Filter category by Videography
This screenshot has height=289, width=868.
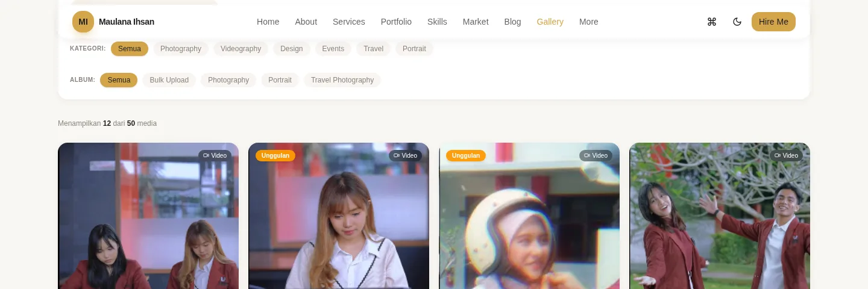coord(241,49)
